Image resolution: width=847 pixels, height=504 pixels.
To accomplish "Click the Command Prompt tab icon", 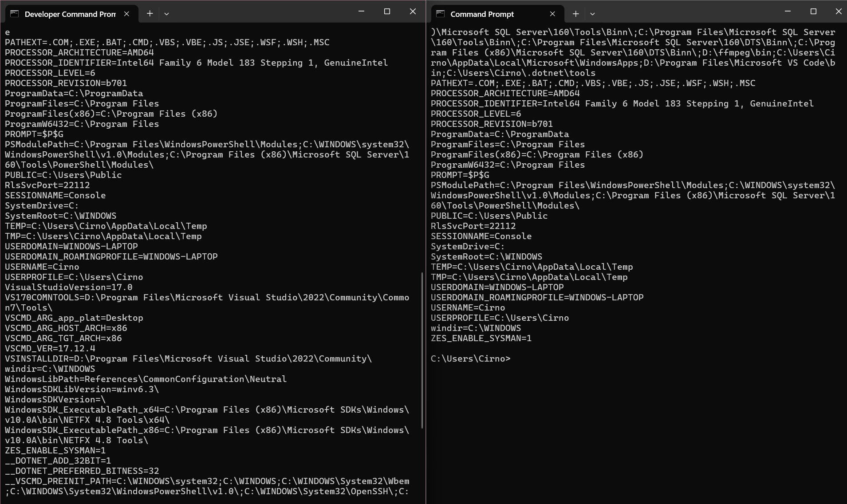I will coord(440,14).
